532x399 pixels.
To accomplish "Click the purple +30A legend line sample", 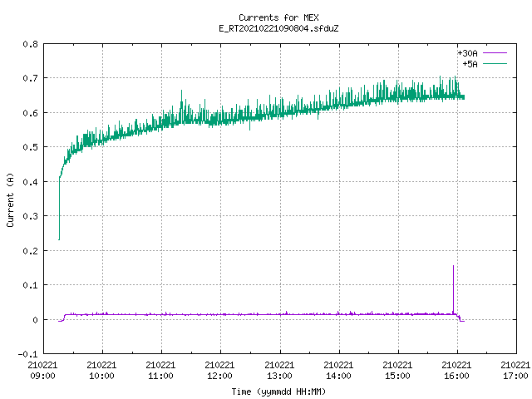I will (495, 53).
